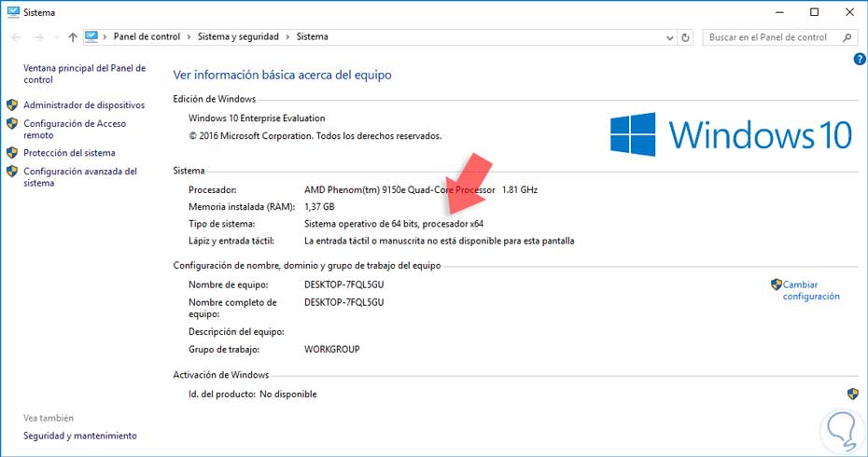Open Ventana principal del Panel de control

pyautogui.click(x=84, y=74)
